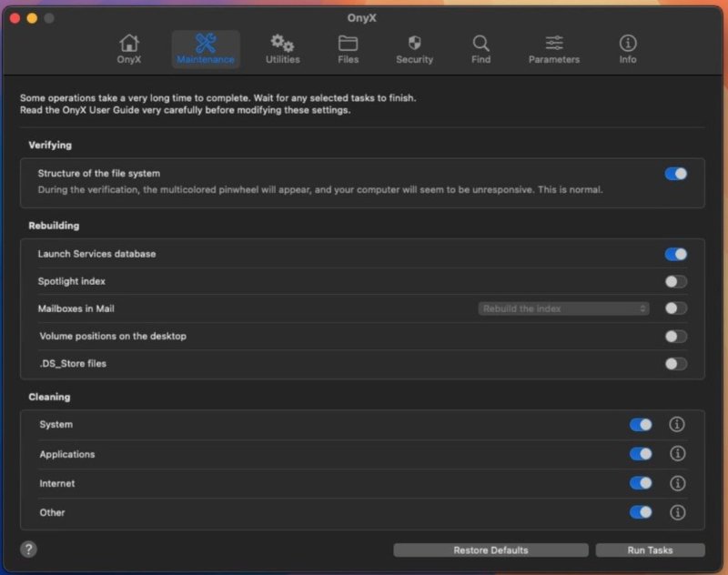Open the OnyX home section icon
The image size is (728, 575).
[x=129, y=44]
